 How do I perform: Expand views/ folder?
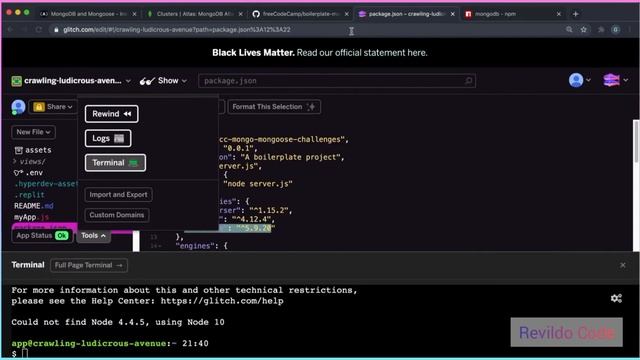coord(30,162)
